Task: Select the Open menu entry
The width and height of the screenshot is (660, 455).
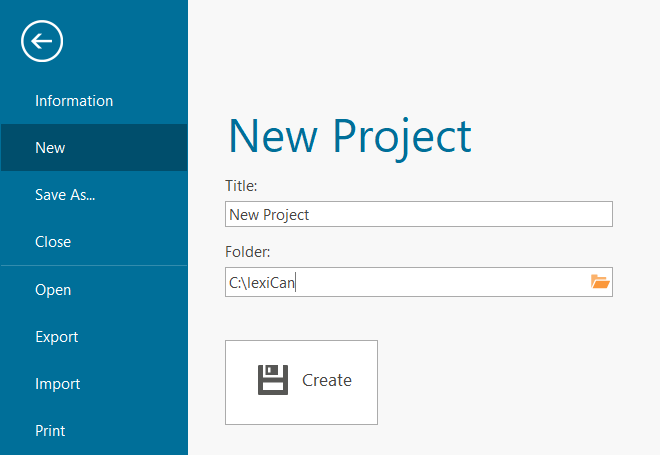Action: (x=53, y=290)
